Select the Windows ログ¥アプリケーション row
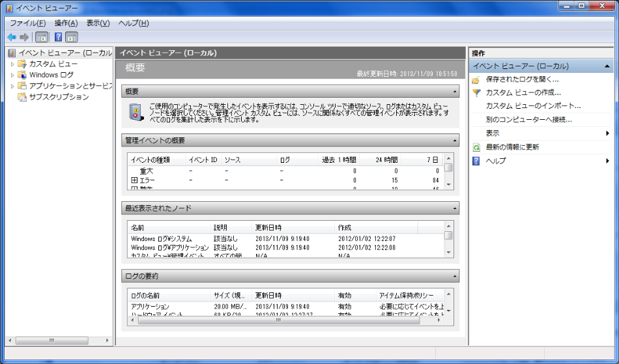This screenshot has width=619, height=364. [286, 248]
